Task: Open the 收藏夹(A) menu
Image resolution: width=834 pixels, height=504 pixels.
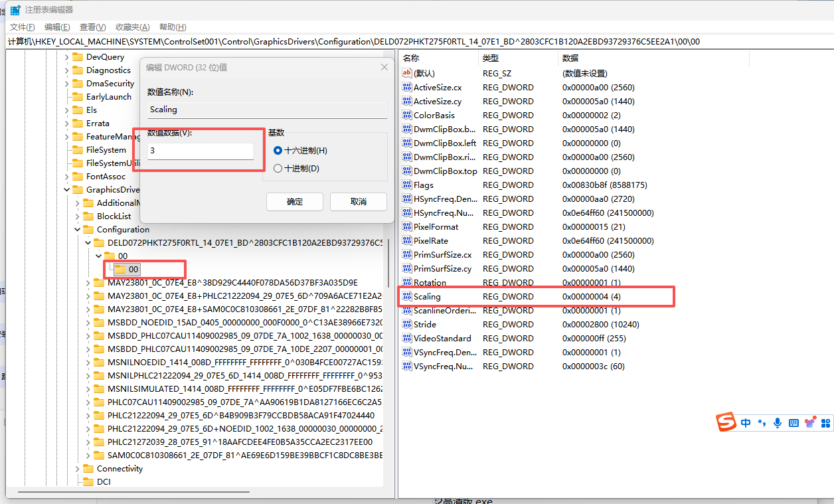Action: [x=132, y=27]
